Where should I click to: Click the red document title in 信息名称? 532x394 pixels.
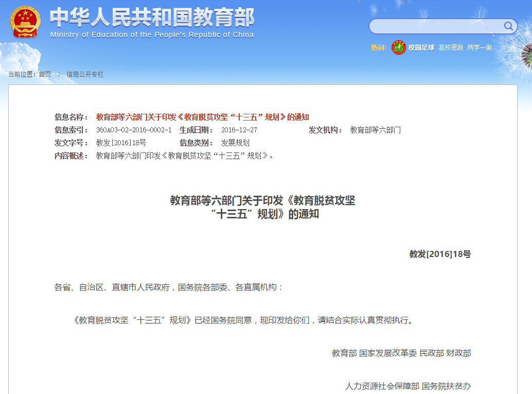202,117
